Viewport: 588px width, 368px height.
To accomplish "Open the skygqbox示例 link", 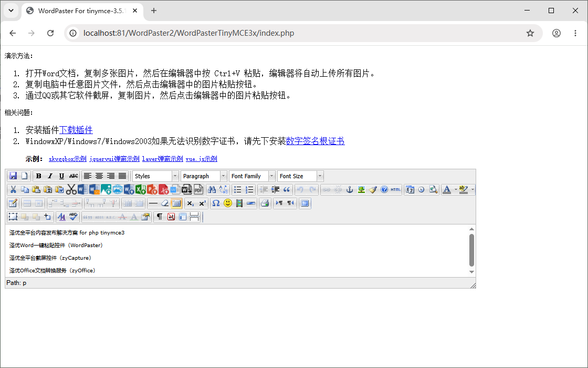I will [x=68, y=159].
